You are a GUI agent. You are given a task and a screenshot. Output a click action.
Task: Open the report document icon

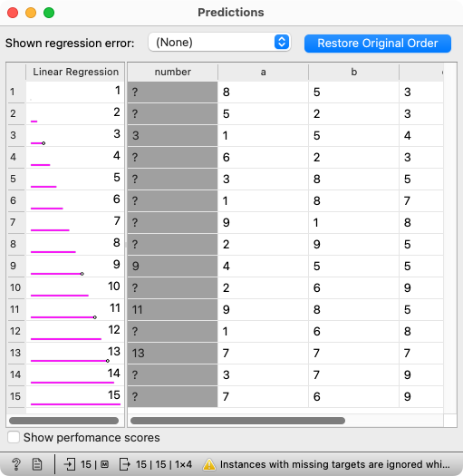[37, 464]
